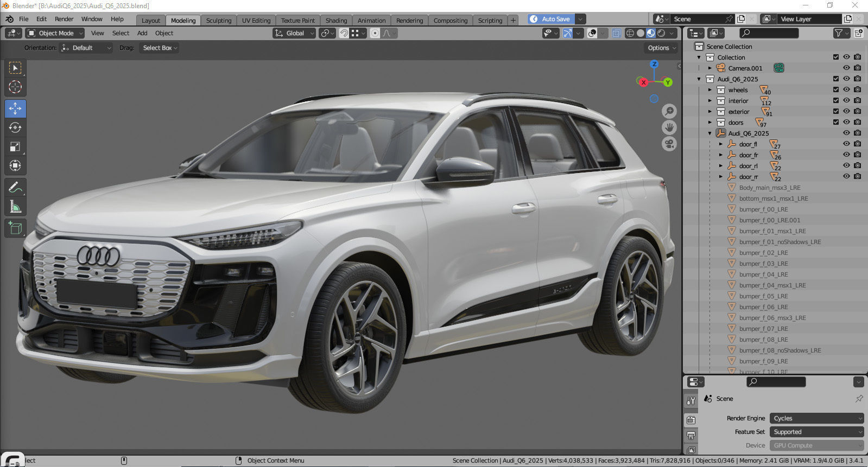868x467 pixels.
Task: Click the Blender logo menu icon
Action: tap(9, 19)
